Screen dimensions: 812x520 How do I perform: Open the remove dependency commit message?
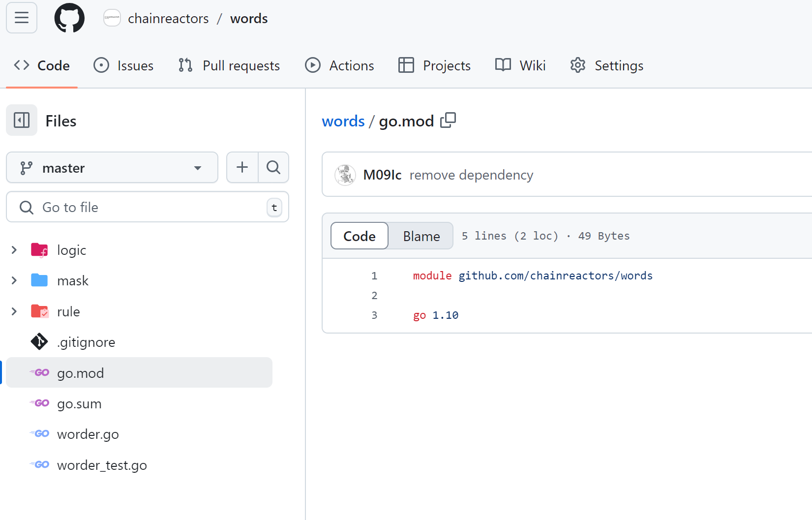471,175
